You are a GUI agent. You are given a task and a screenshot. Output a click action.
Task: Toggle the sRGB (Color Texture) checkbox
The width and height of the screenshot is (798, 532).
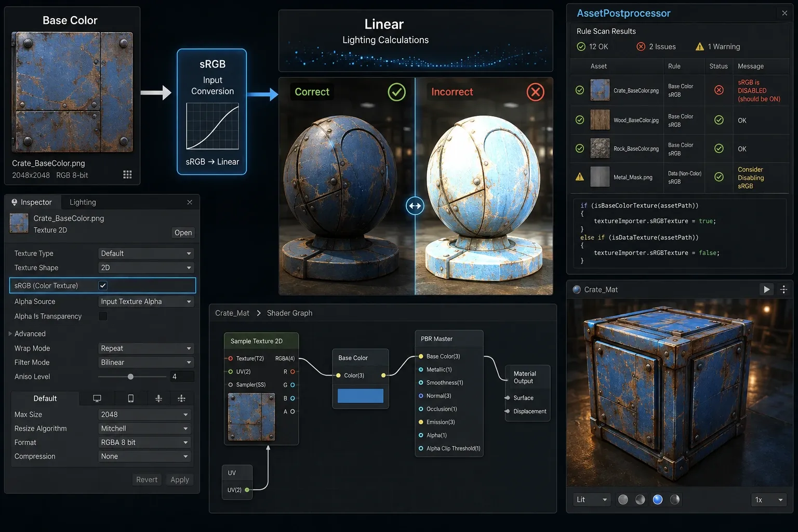(x=103, y=285)
